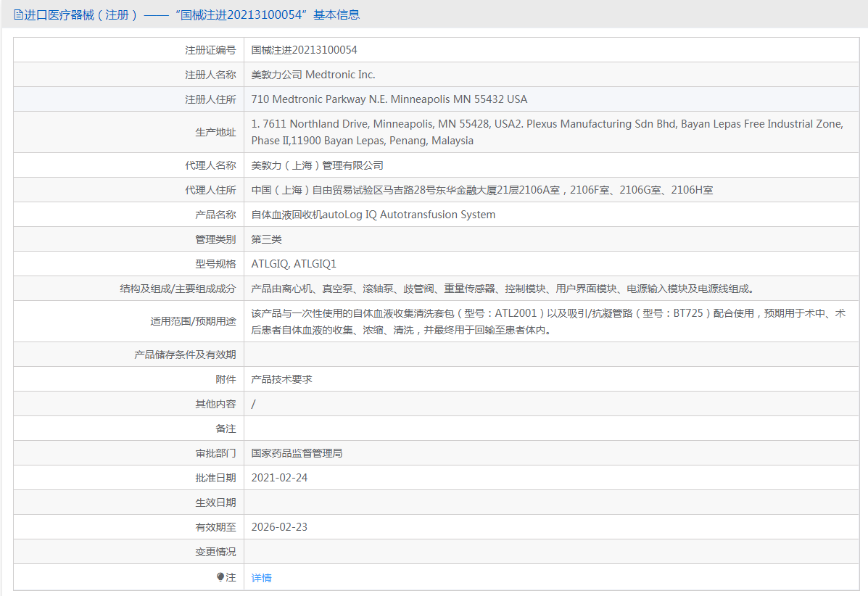Click the agent address with 东华金融大厦
This screenshot has height=596, width=868.
[x=481, y=190]
